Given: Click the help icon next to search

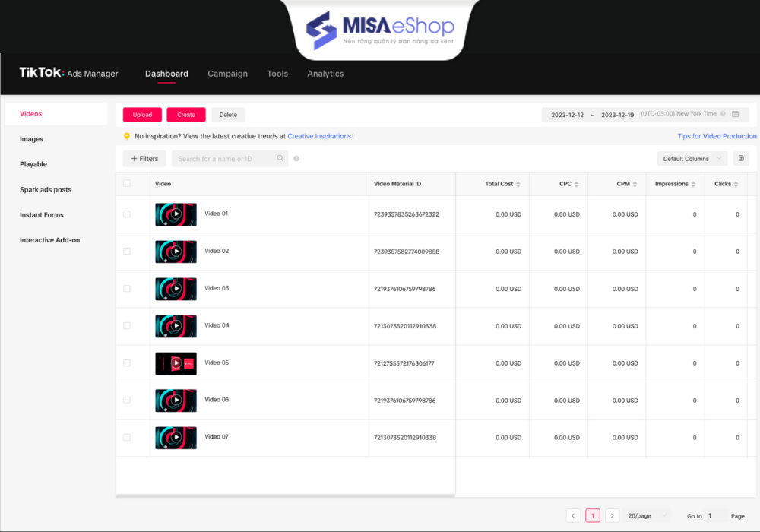Looking at the screenshot, I should [x=296, y=158].
